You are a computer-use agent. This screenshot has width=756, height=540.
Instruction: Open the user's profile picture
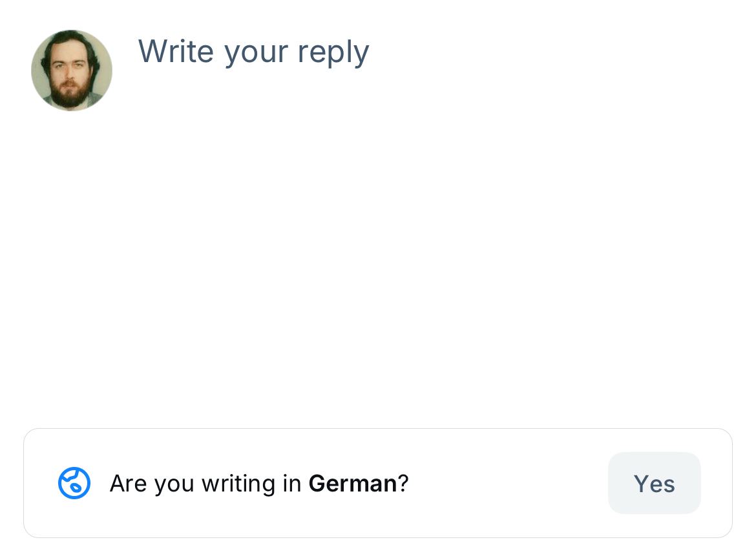coord(72,70)
